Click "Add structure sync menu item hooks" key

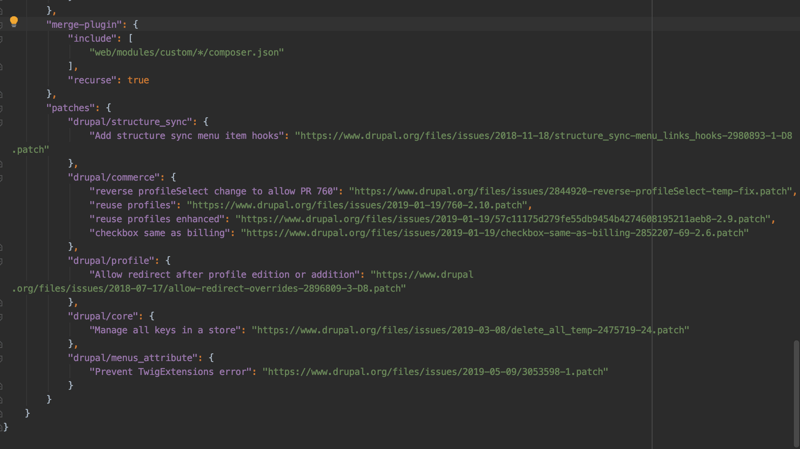[x=187, y=136]
